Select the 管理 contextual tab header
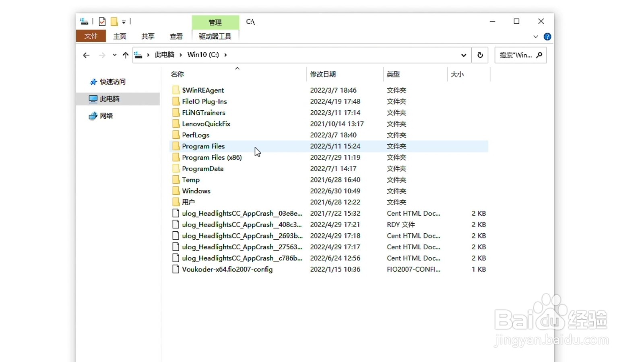 [x=215, y=22]
